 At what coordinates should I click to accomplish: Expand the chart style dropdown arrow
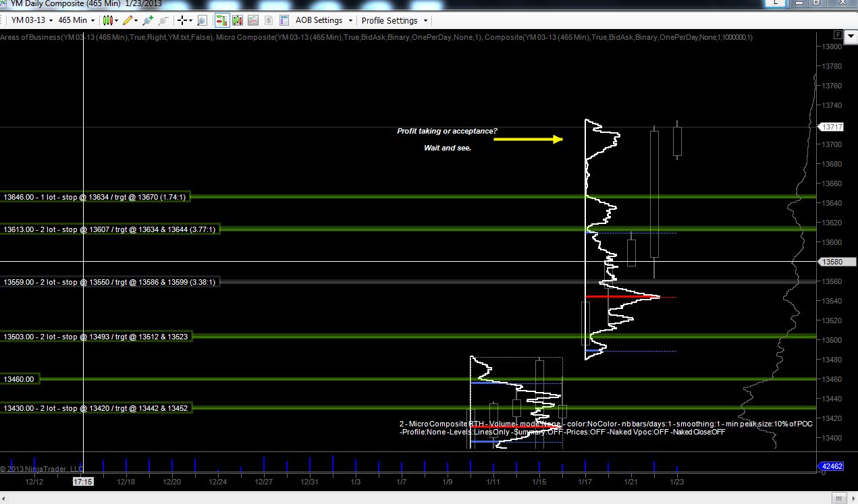coord(116,20)
